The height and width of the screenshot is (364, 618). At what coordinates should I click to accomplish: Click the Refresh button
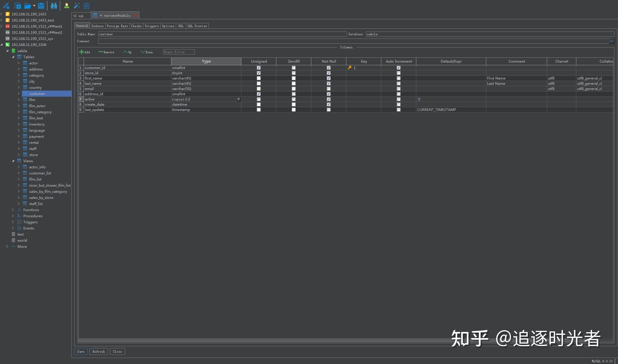tap(99, 351)
